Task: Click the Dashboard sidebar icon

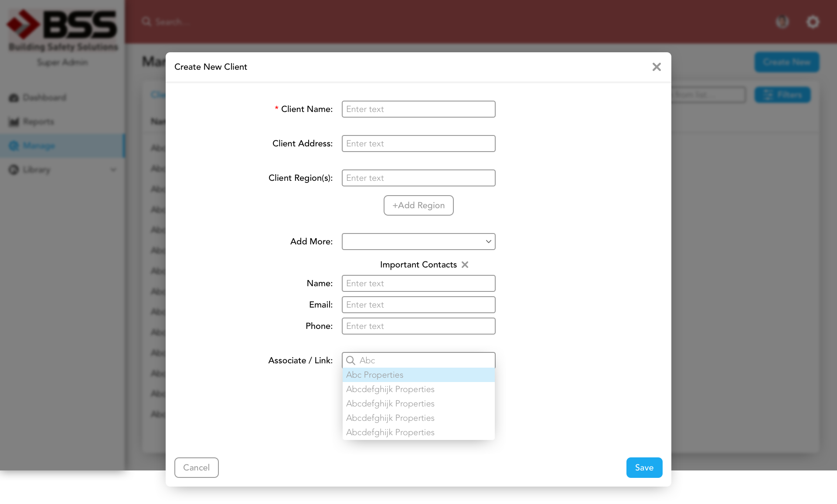Action: (x=14, y=98)
